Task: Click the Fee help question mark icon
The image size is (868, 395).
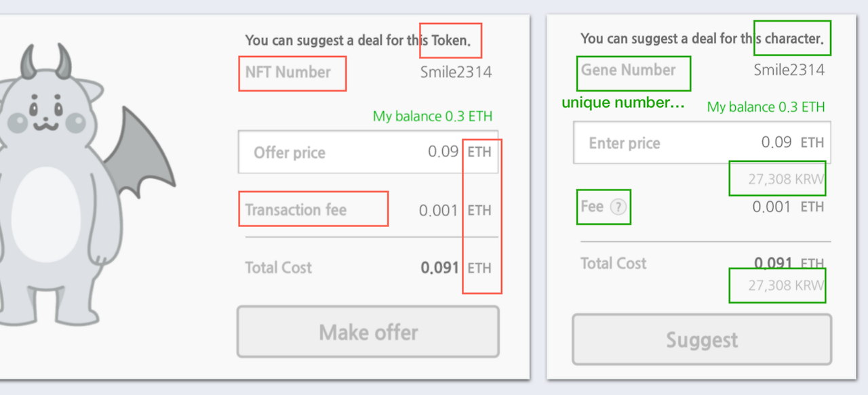Action: 618,207
